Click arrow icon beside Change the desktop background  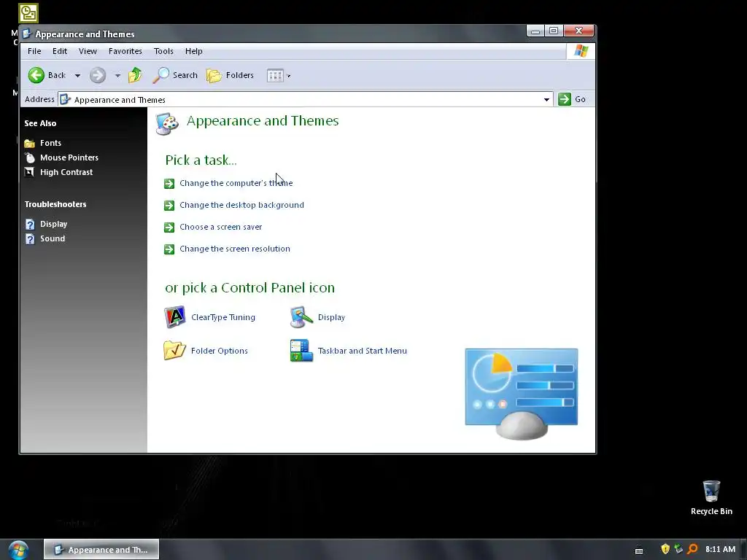pos(169,206)
